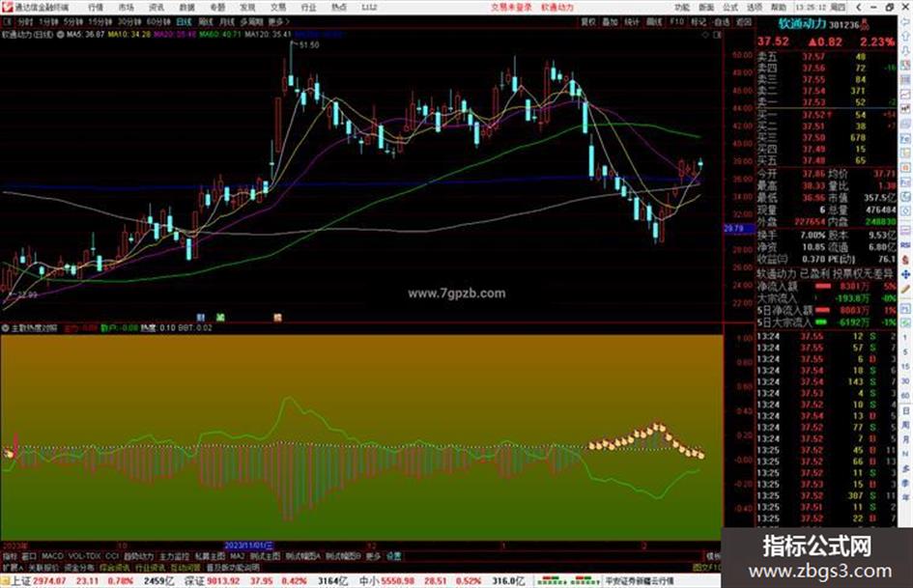Open the 市场 menu

point(126,7)
